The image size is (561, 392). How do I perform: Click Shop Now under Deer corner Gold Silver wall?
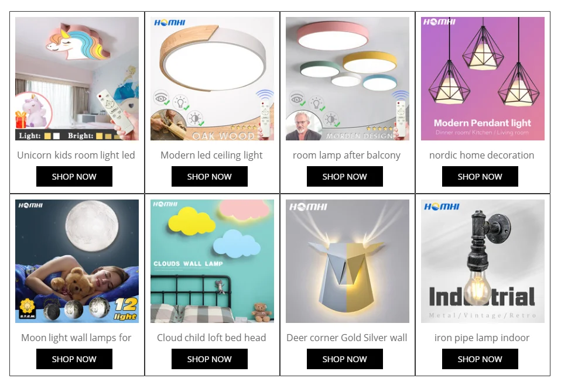(x=344, y=359)
